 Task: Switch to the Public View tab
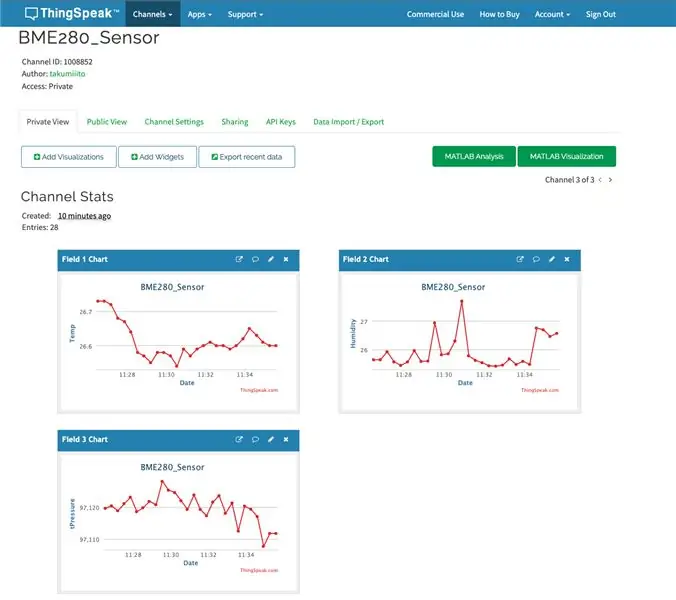(x=107, y=122)
